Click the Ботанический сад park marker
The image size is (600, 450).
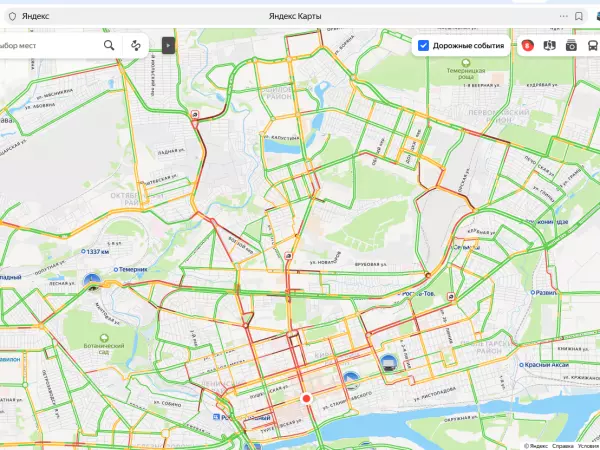104,338
